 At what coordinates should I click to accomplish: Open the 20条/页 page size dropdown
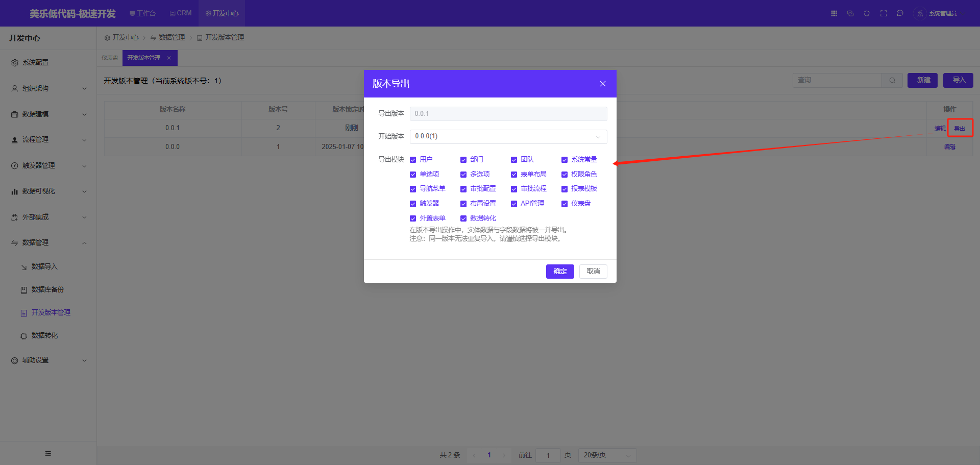click(607, 455)
